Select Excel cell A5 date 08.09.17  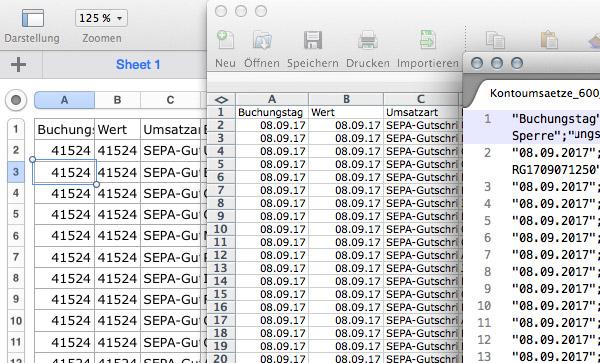[272, 164]
